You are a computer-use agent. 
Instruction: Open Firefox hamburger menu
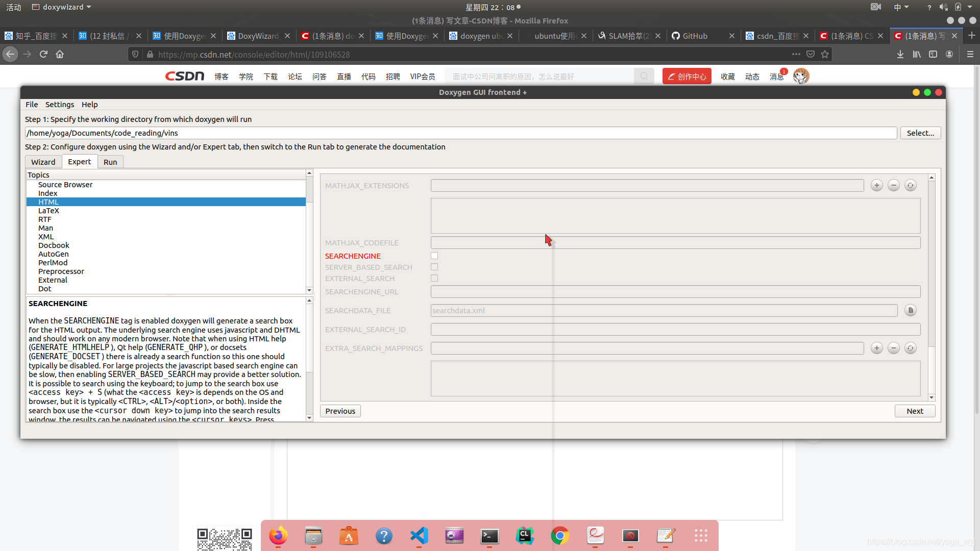970,54
